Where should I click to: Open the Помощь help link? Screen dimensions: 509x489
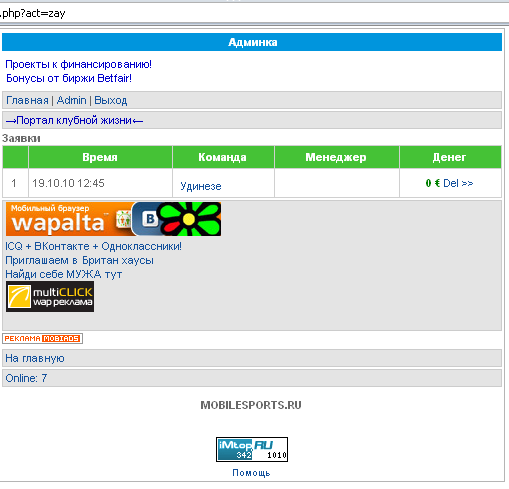tap(251, 473)
